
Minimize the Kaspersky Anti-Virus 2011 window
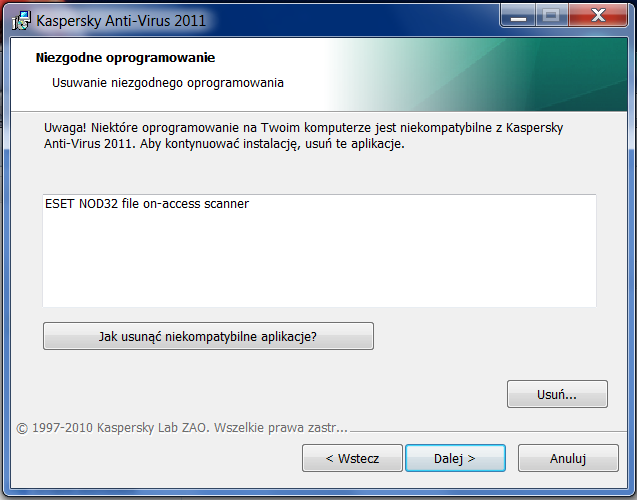pyautogui.click(x=518, y=16)
